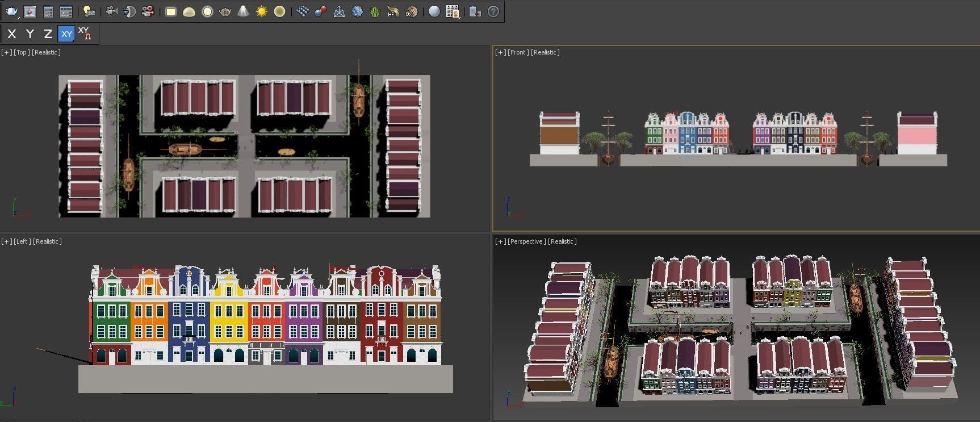Open the light bulb lister icon
980x422 pixels.
pyautogui.click(x=89, y=11)
